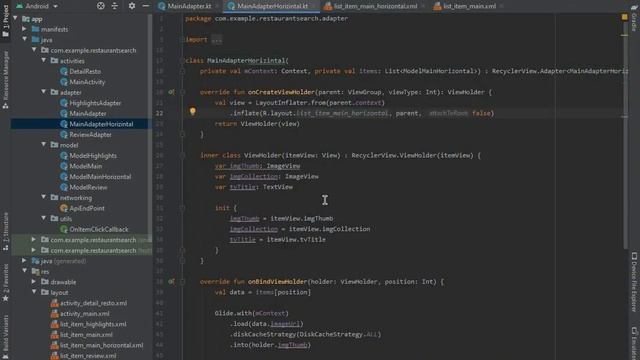The image size is (640, 360).
Task: Open ReviewAdapter class file
Action: pyautogui.click(x=90, y=135)
